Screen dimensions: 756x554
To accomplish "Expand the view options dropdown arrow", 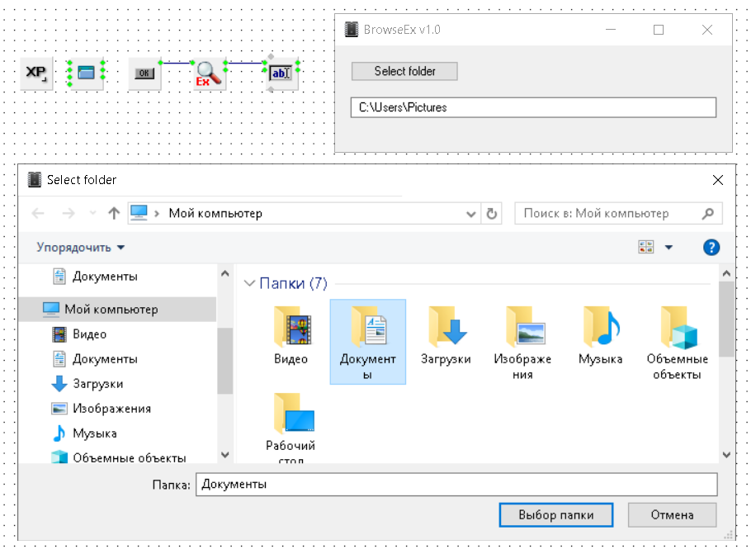I will click(669, 248).
